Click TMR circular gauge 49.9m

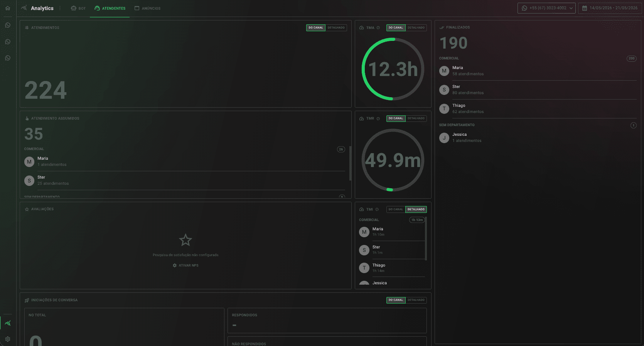point(393,160)
